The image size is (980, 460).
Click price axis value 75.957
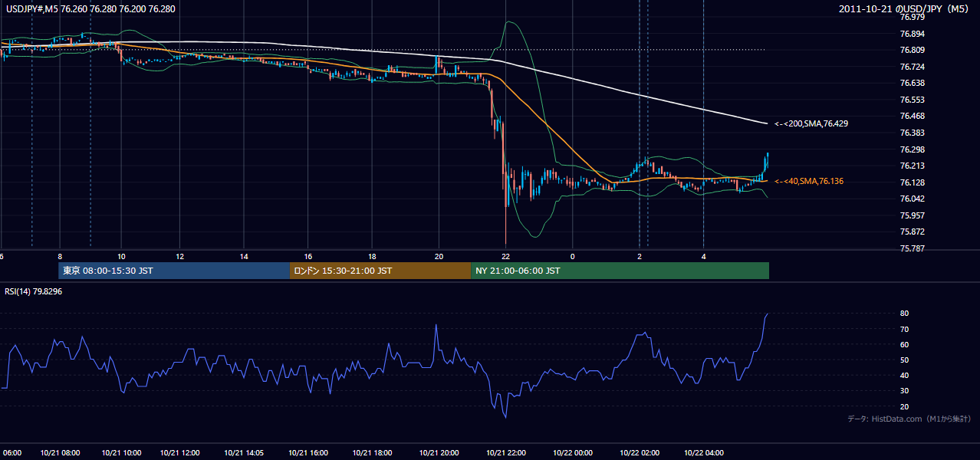pos(911,215)
